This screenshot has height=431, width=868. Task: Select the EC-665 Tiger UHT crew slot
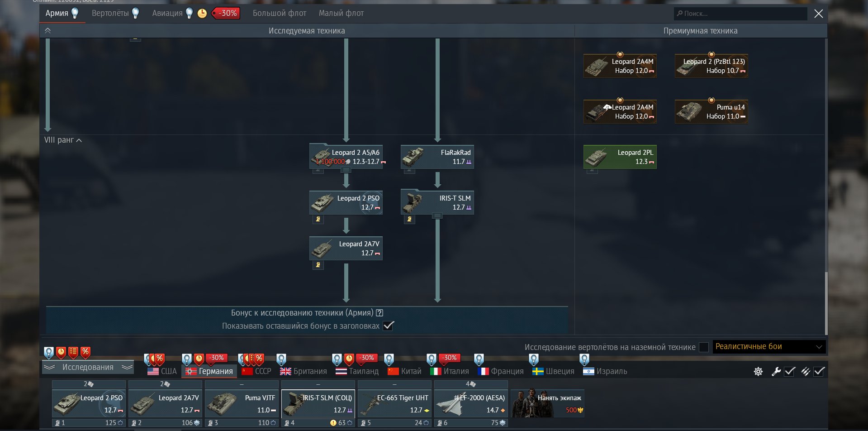point(394,404)
